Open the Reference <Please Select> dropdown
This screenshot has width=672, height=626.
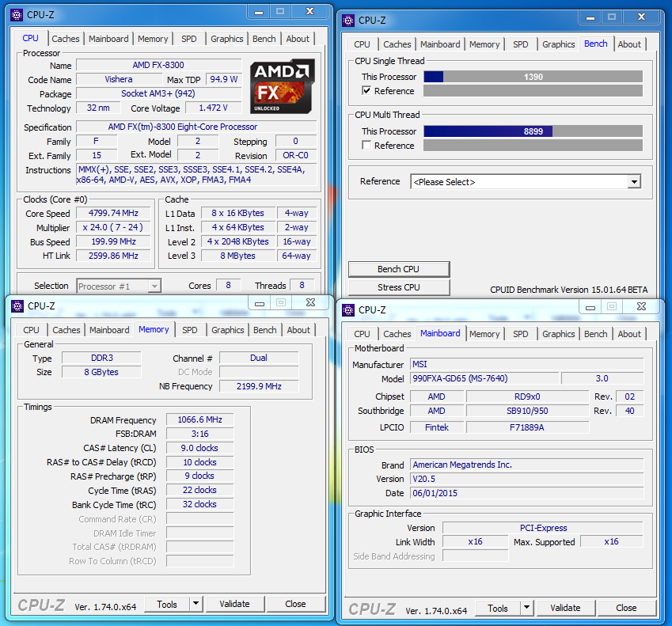click(x=526, y=182)
